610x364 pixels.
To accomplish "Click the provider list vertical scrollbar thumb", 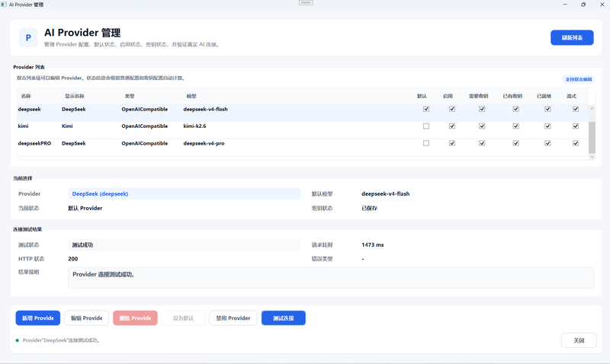I will coord(592,138).
